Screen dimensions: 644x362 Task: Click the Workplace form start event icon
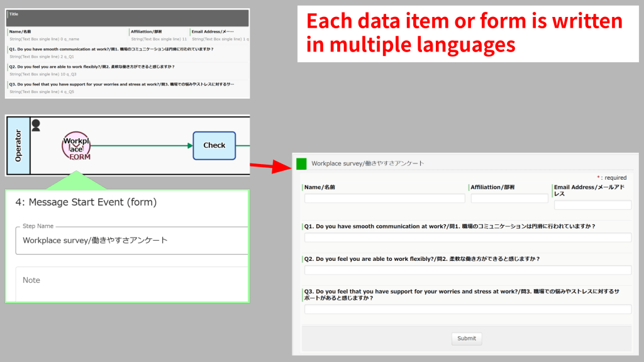(76, 146)
